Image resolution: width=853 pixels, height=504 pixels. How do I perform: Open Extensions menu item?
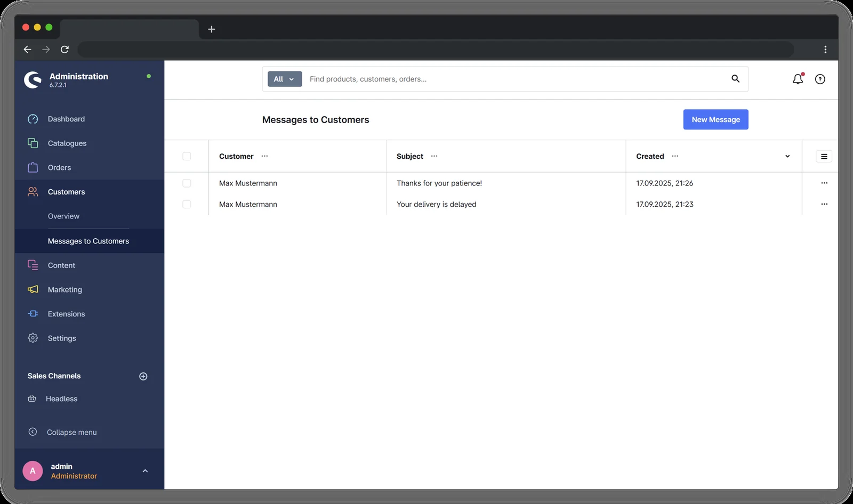click(x=66, y=314)
